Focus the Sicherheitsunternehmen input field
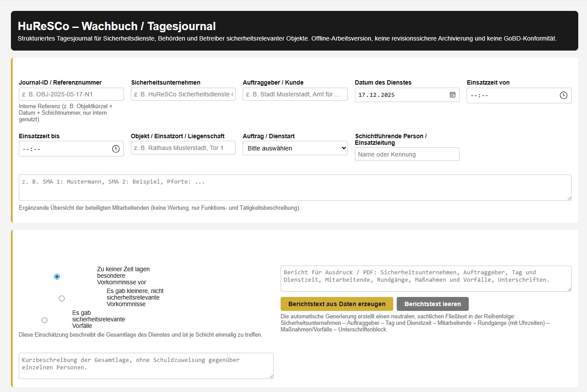The height and width of the screenshot is (392, 587). click(x=183, y=94)
